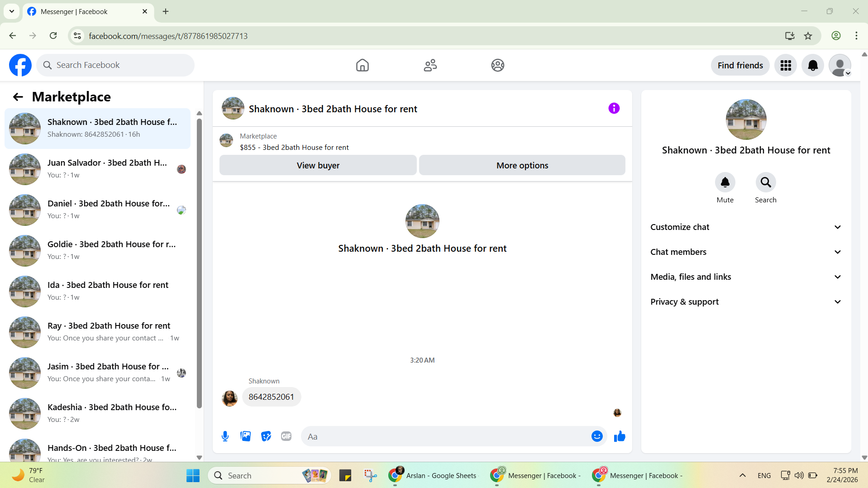Viewport: 868px width, 488px height.
Task: Attach a photo with the image icon
Action: pos(245,436)
